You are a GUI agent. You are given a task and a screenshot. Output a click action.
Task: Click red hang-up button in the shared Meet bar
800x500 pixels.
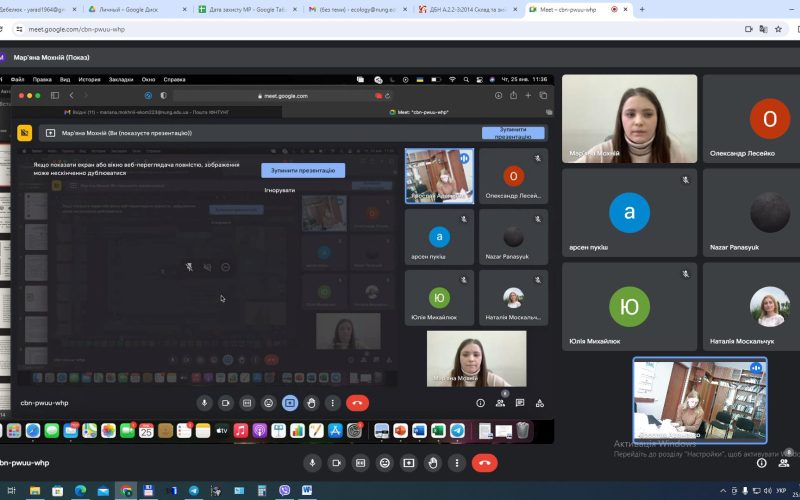pos(357,403)
